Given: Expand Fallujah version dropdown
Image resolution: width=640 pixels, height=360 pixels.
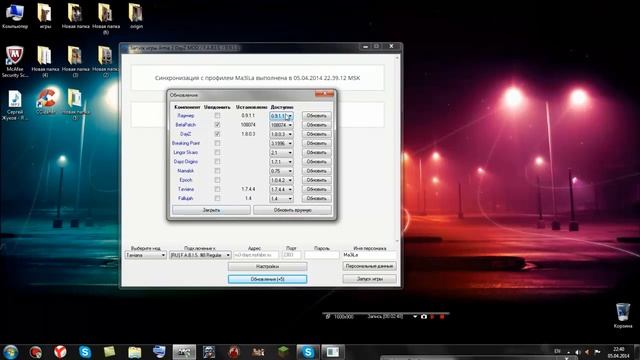Looking at the screenshot, I should pyautogui.click(x=281, y=198).
